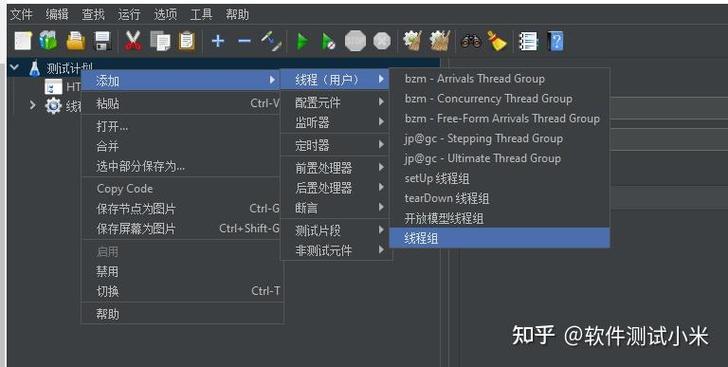Choose 打开... in the context menu
Image resolution: width=728 pixels, height=367 pixels.
tap(181, 126)
